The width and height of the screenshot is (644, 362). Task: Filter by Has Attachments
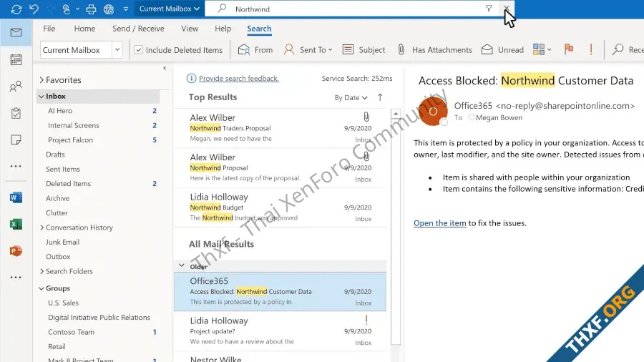tap(434, 50)
